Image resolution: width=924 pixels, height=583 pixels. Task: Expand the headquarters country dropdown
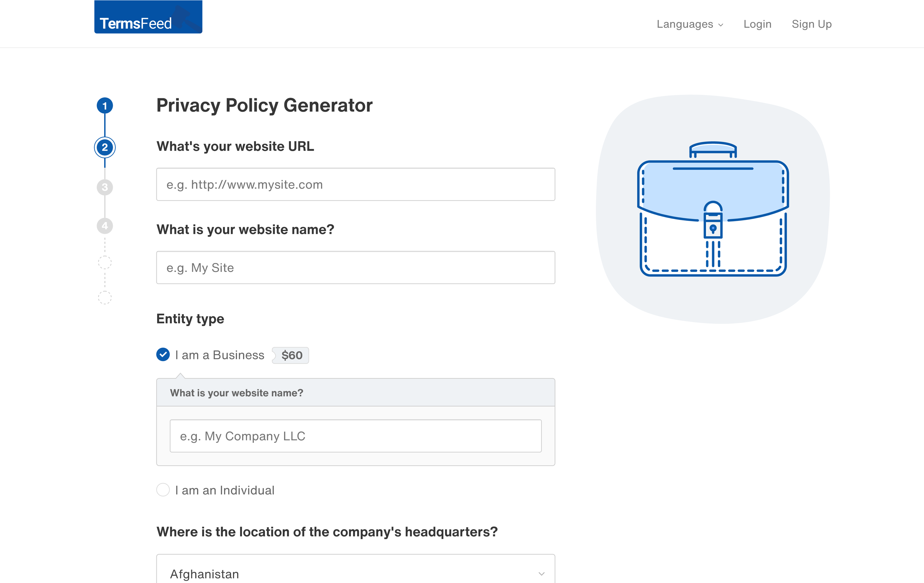click(356, 568)
